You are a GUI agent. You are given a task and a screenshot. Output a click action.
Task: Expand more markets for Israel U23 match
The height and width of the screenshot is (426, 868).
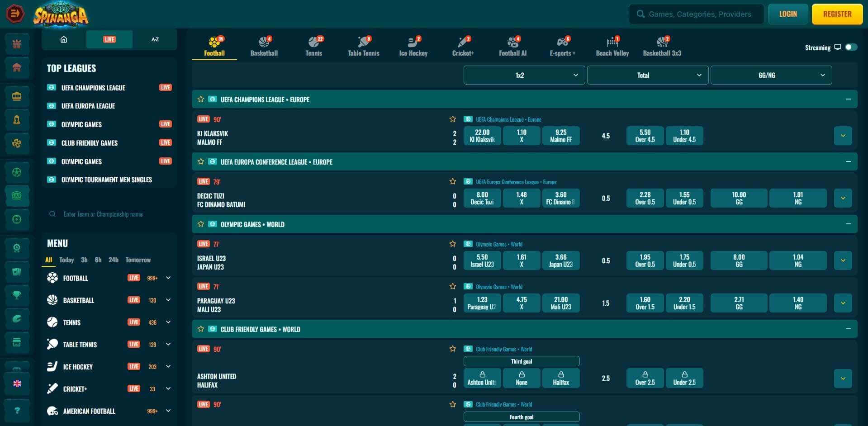click(x=843, y=260)
